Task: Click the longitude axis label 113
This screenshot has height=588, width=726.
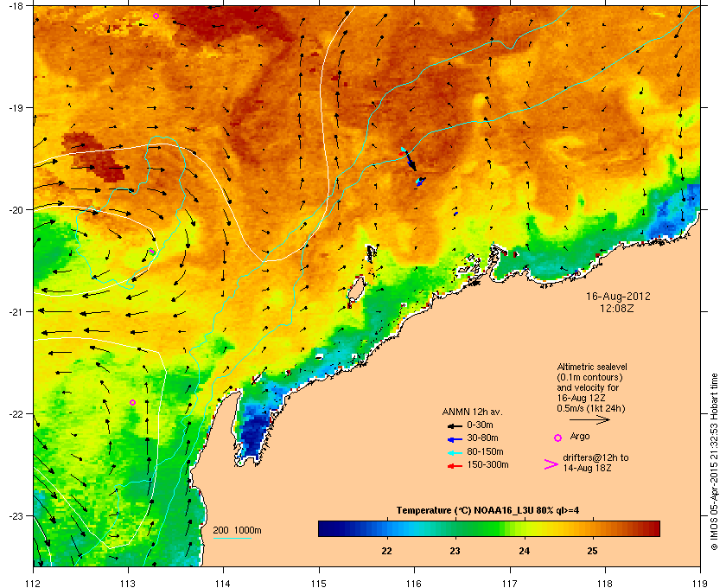Action: (x=128, y=583)
